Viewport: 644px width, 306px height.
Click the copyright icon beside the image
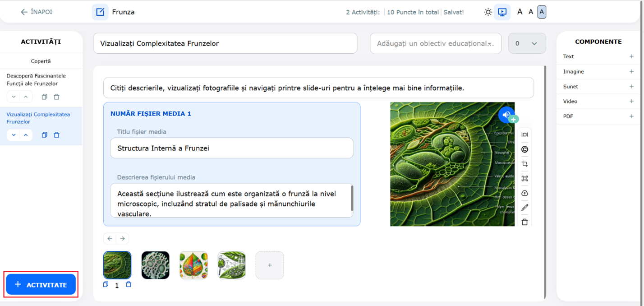tap(524, 149)
